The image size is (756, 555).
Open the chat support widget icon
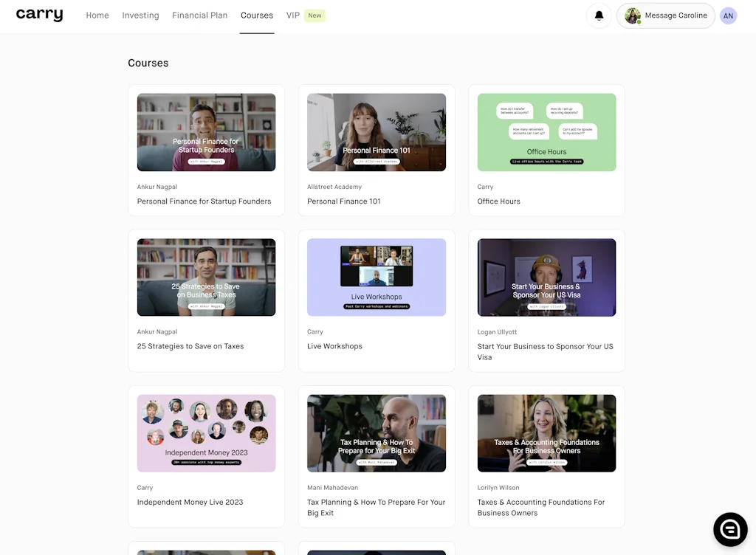(x=730, y=529)
